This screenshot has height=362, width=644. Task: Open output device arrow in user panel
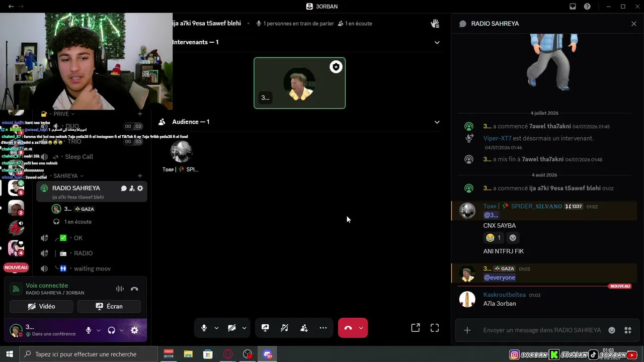coord(121,330)
